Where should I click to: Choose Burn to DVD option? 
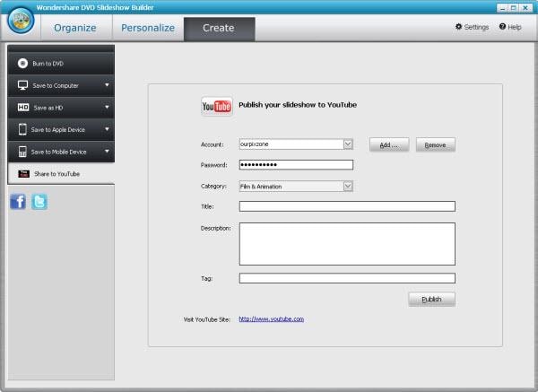(x=61, y=64)
